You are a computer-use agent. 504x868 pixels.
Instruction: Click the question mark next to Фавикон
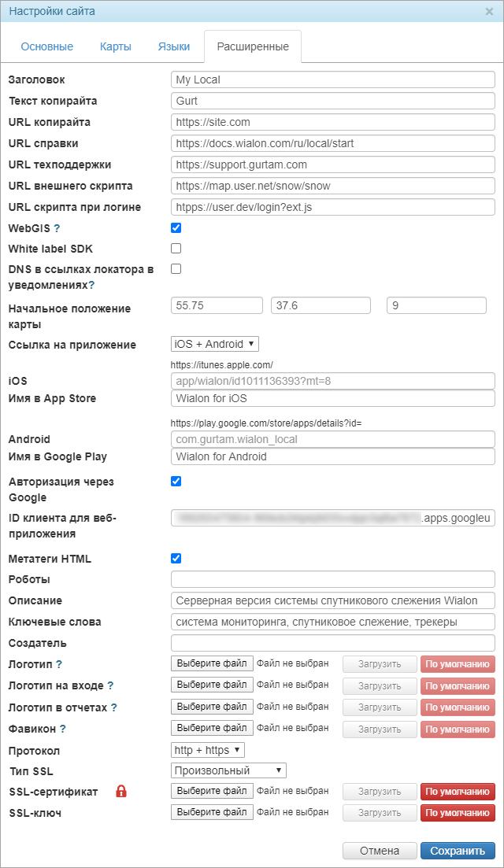tap(63, 729)
